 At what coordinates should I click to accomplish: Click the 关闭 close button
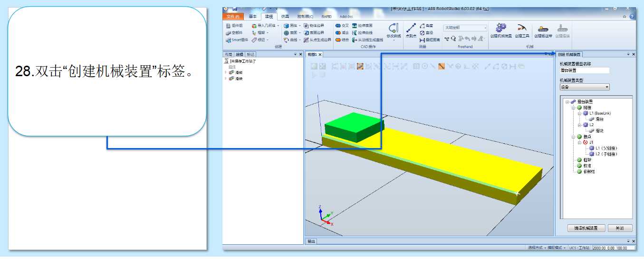[620, 228]
